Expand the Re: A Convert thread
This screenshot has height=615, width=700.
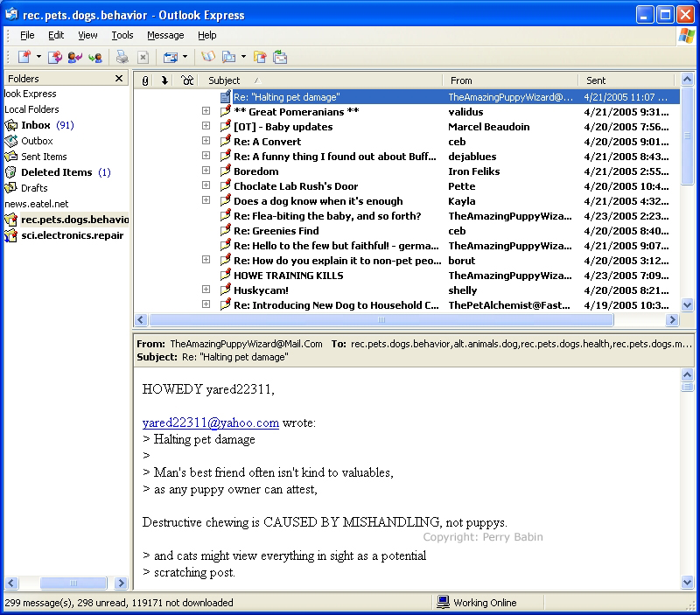point(206,141)
